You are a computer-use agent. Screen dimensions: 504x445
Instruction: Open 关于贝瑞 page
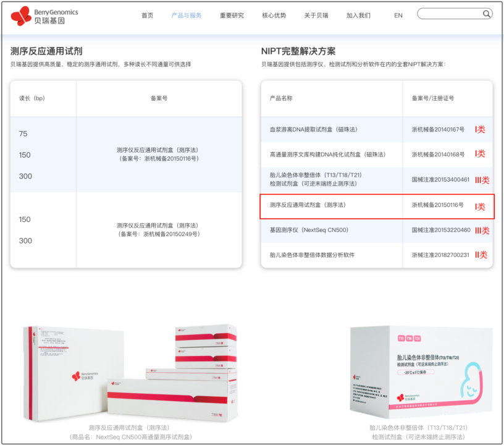coord(316,15)
